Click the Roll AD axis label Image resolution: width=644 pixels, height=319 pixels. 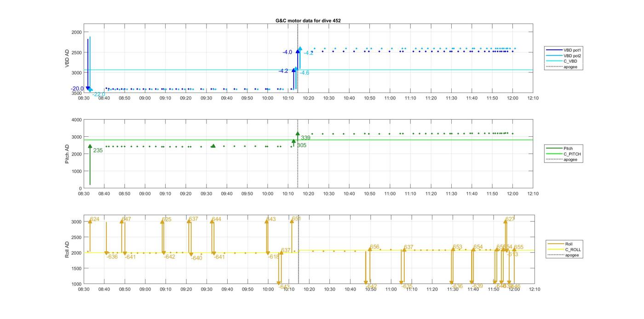coord(67,249)
